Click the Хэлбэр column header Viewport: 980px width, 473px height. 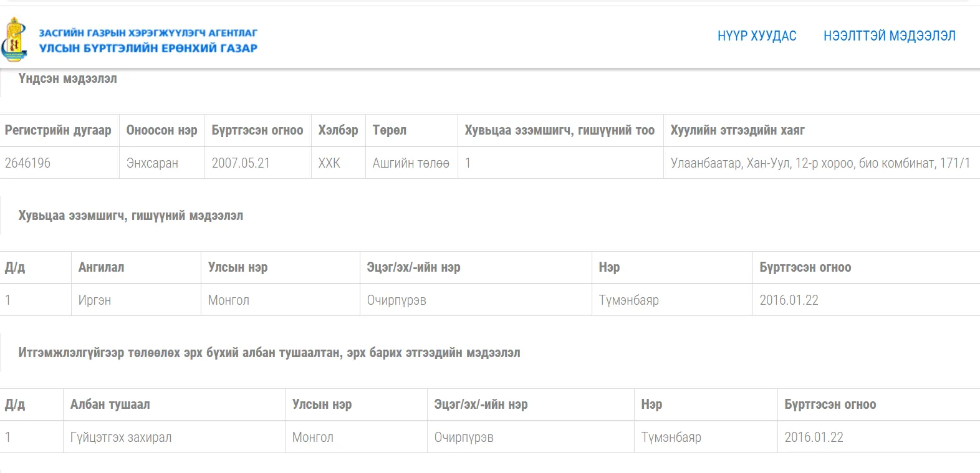tap(339, 130)
